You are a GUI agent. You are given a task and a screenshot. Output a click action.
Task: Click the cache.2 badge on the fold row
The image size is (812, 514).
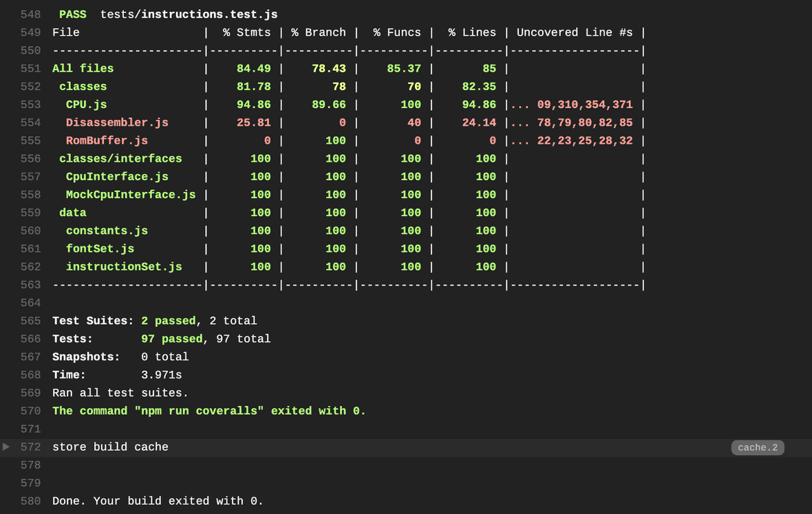tap(757, 447)
